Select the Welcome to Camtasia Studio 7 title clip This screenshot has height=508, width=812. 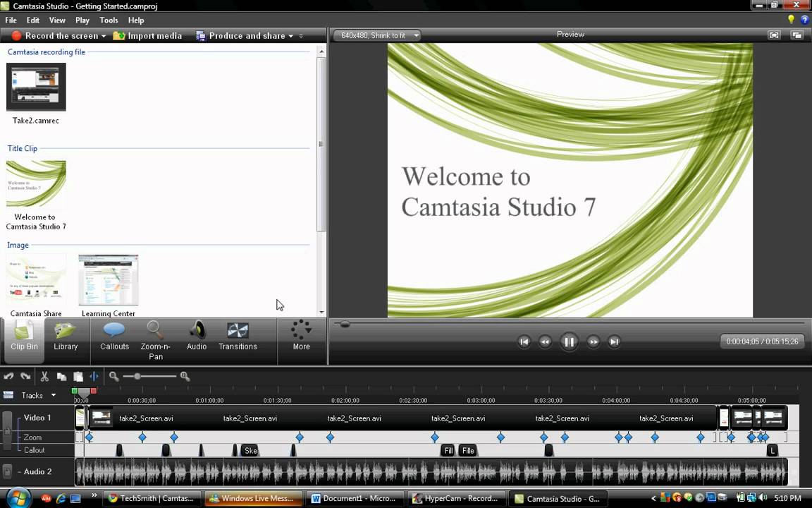pyautogui.click(x=36, y=183)
